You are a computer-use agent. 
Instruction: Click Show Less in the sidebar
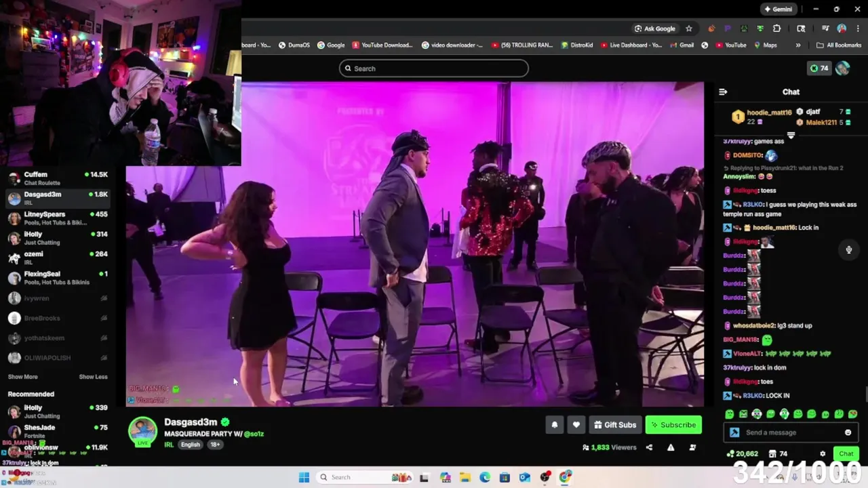coord(93,377)
